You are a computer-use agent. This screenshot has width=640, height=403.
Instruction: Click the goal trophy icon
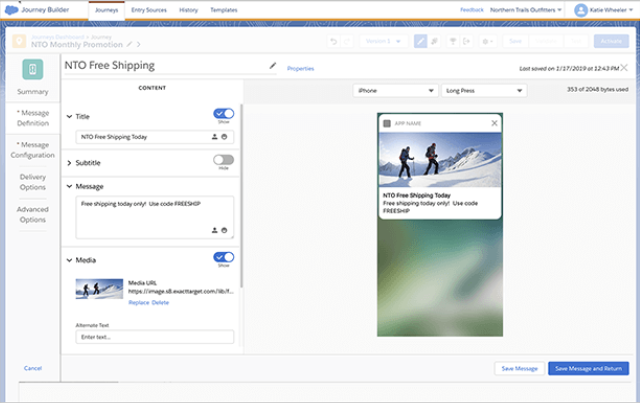click(453, 41)
